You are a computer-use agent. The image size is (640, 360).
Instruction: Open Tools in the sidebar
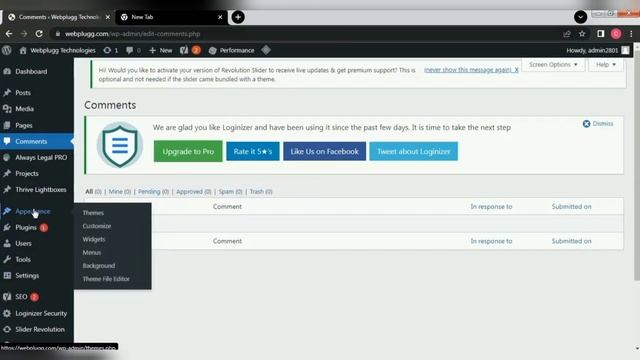23,259
